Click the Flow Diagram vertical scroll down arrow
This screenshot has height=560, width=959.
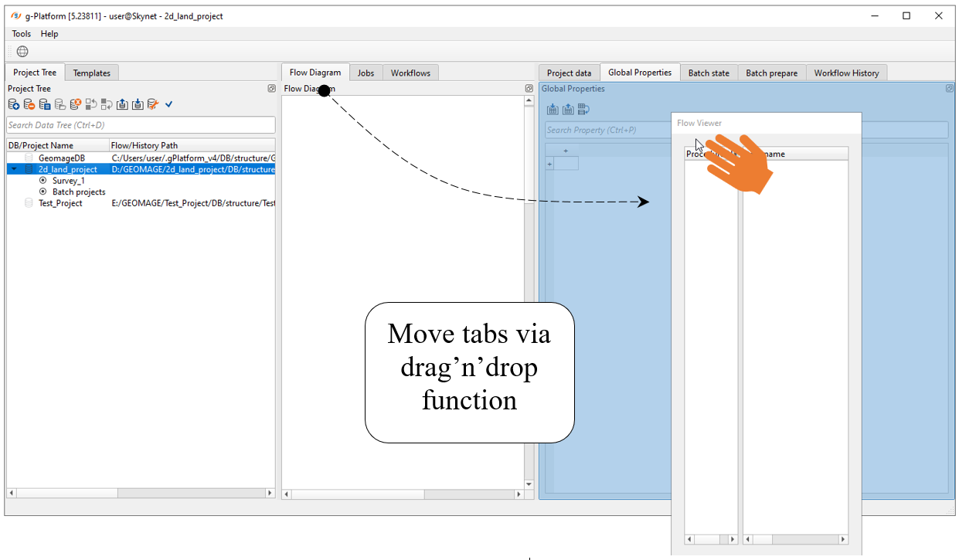[529, 484]
